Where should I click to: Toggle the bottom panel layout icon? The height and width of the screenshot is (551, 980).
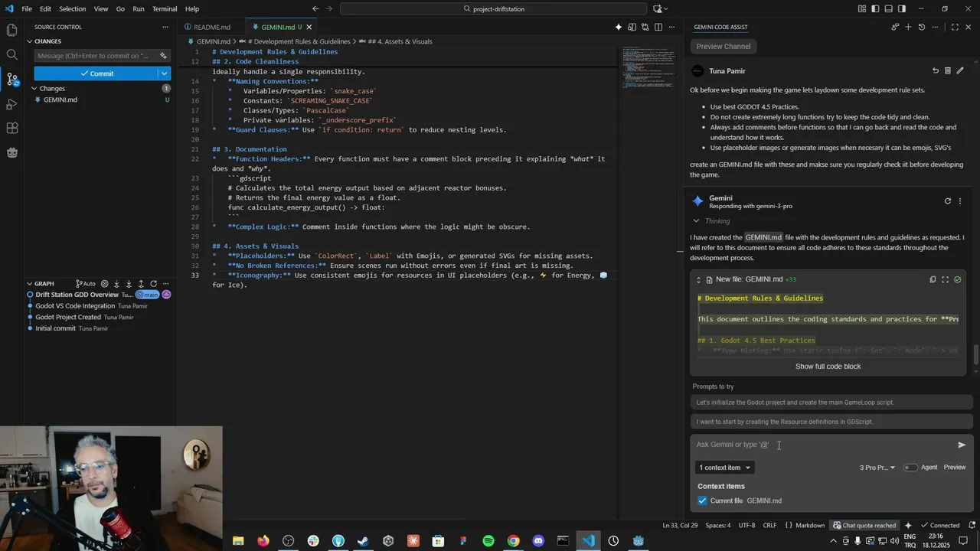(888, 8)
